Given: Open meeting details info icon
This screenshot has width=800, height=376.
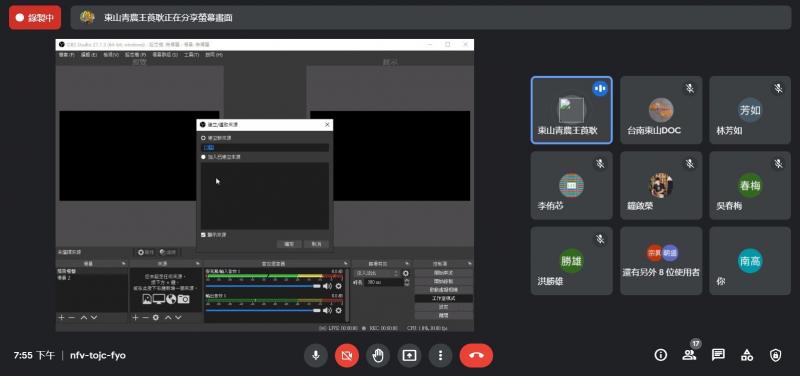Looking at the screenshot, I should (661, 355).
